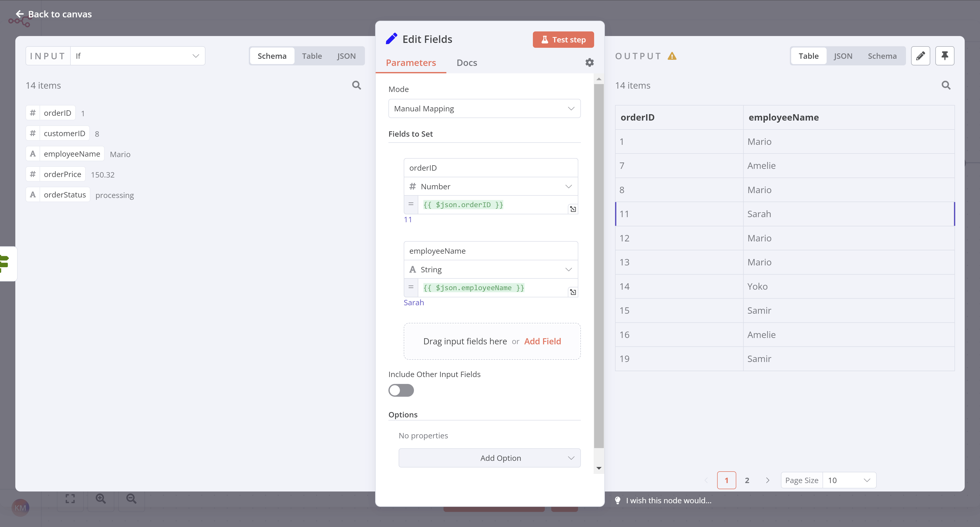Enable Include Other Input Fields
Image resolution: width=980 pixels, height=527 pixels.
[401, 390]
